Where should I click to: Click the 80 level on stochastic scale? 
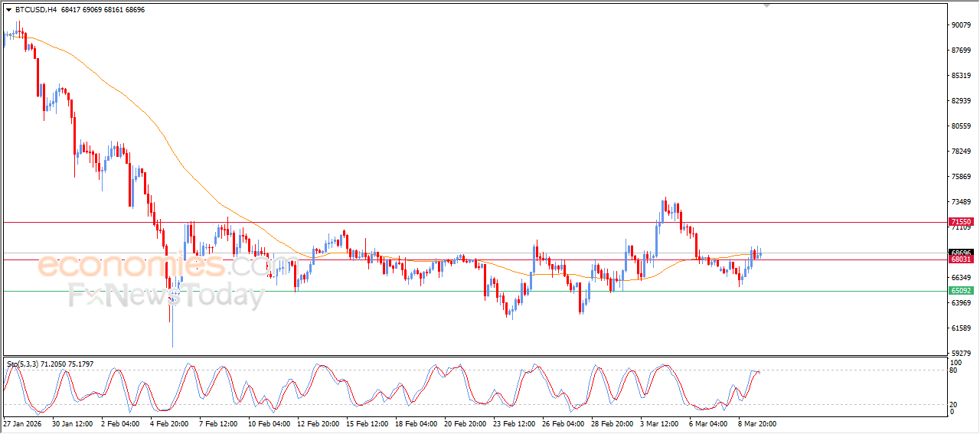click(x=954, y=370)
